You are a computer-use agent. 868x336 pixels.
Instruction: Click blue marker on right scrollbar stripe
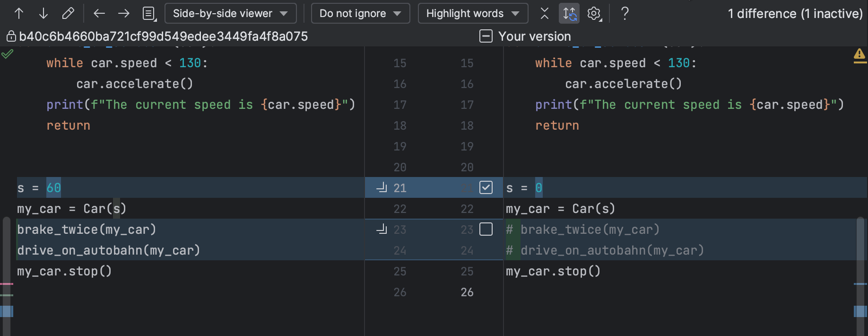pyautogui.click(x=860, y=311)
